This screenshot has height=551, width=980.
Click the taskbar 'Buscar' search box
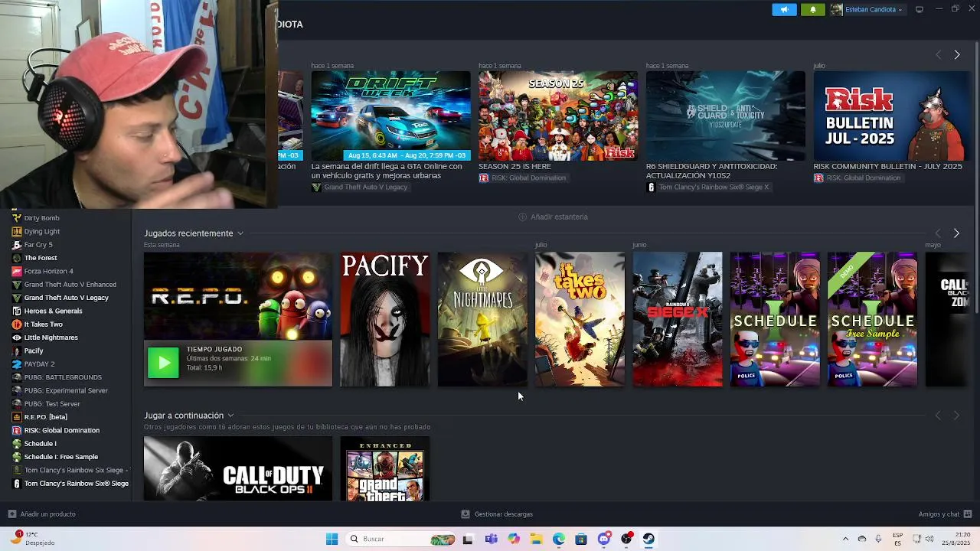click(x=402, y=539)
